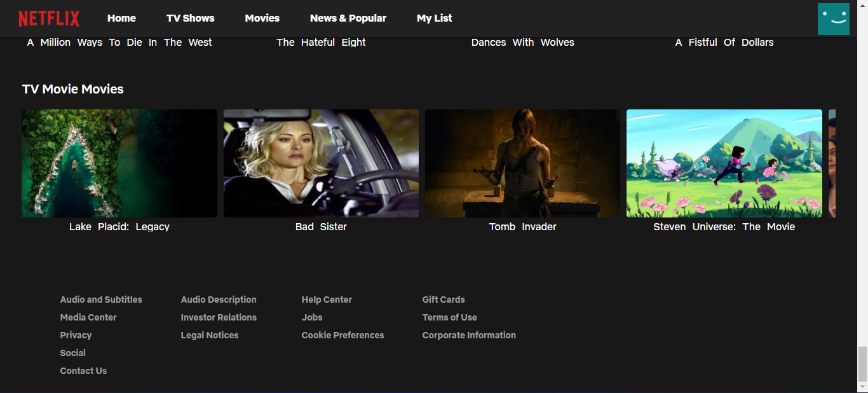Click the Gift Cards link
The width and height of the screenshot is (868, 393).
(x=444, y=299)
